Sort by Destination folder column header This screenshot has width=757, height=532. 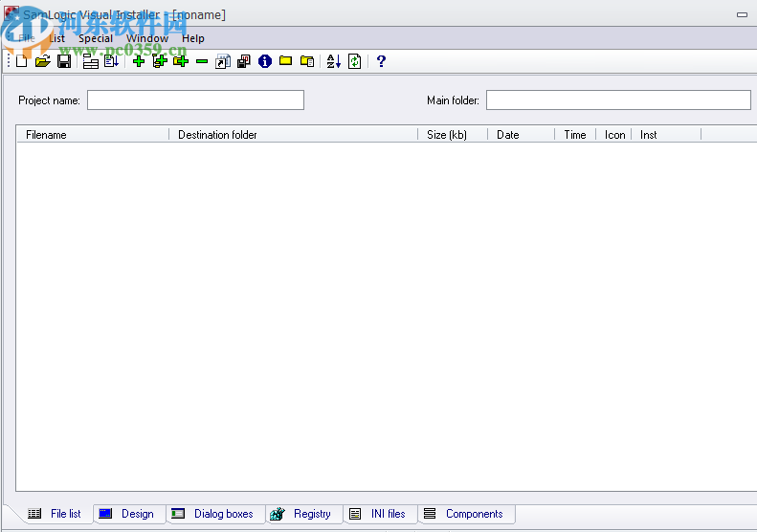point(294,135)
